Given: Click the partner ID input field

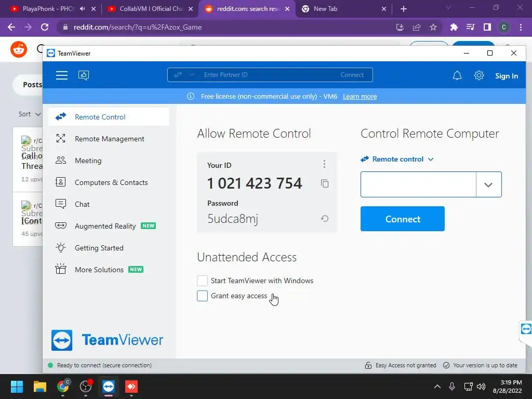Looking at the screenshot, I should [x=418, y=184].
